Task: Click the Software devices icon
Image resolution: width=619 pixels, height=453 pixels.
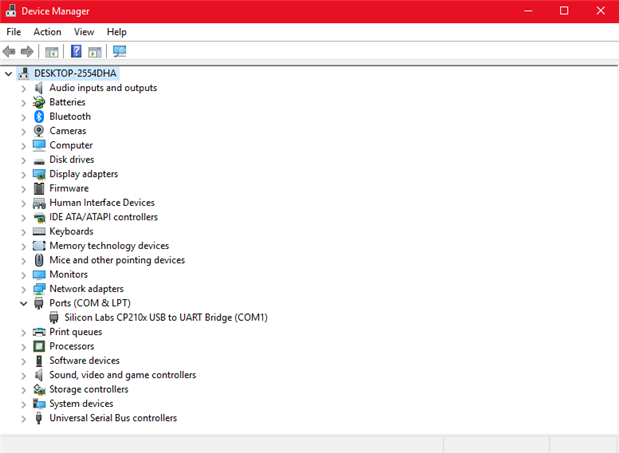Action: (39, 361)
